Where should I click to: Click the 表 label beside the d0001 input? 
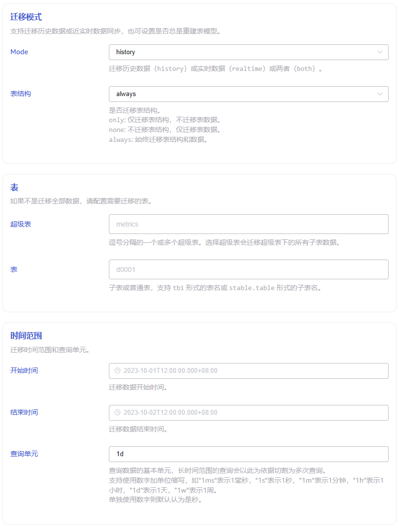pyautogui.click(x=14, y=269)
